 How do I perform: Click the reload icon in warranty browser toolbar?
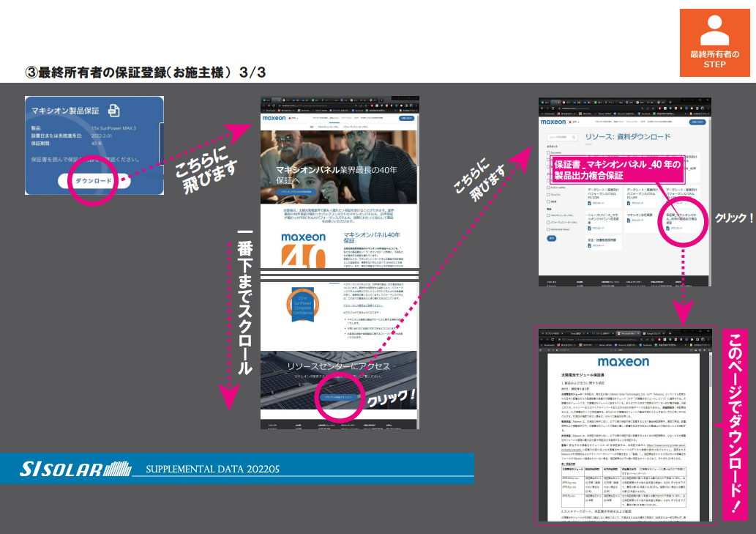pos(274,105)
